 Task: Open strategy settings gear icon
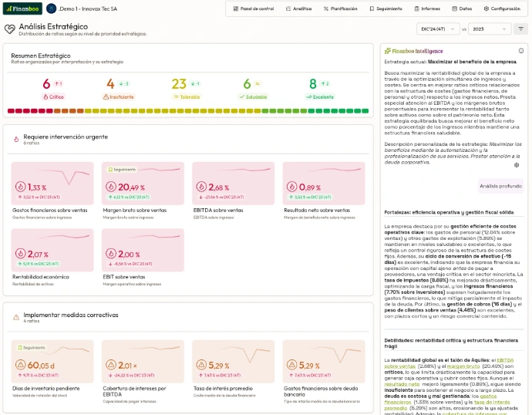517,165
